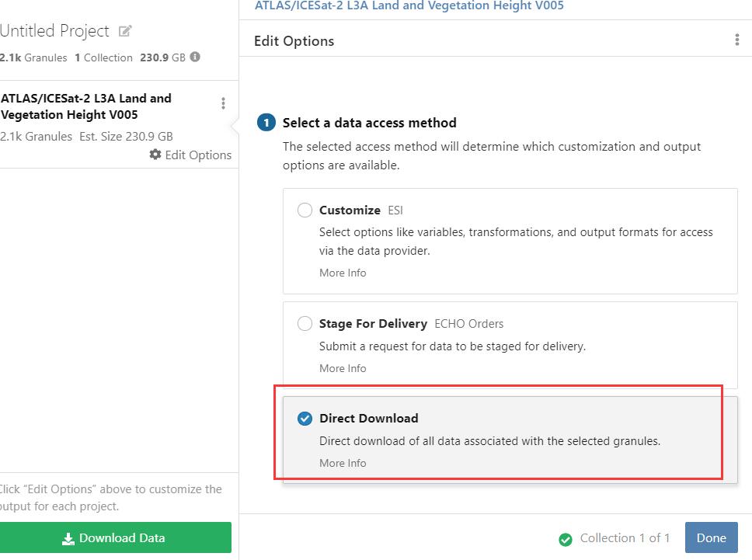The image size is (752, 560).
Task: Click the green collection status checkmark icon
Action: pos(566,538)
